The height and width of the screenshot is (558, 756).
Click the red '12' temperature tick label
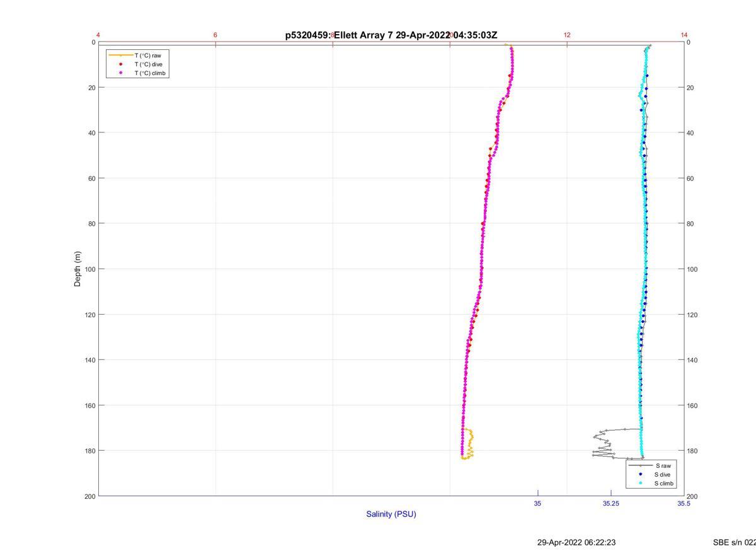(x=567, y=35)
